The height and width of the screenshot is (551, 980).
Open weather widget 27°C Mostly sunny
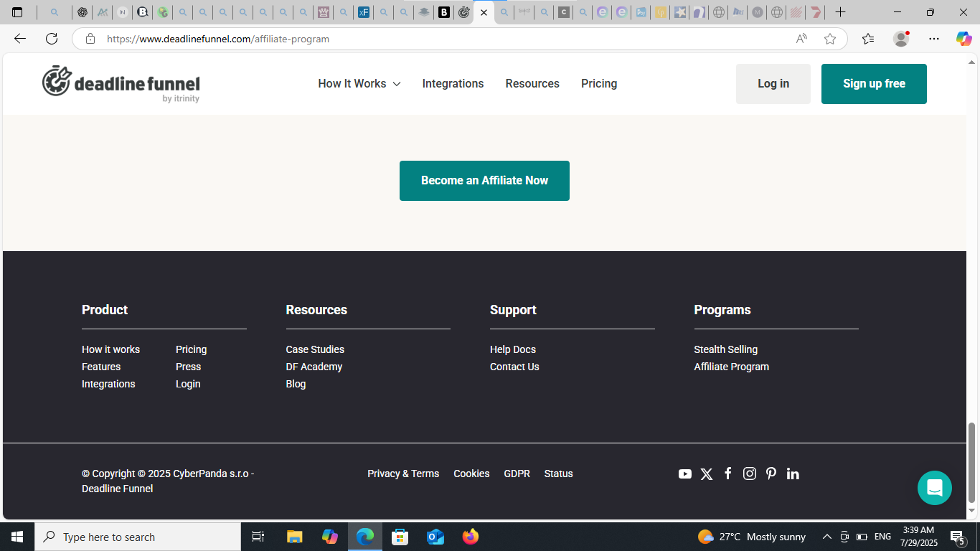click(751, 537)
